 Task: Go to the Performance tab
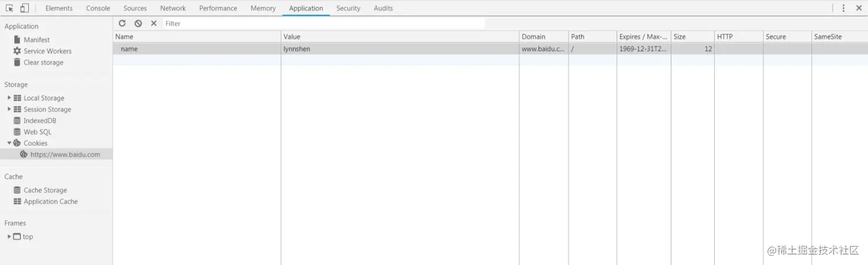point(218,8)
